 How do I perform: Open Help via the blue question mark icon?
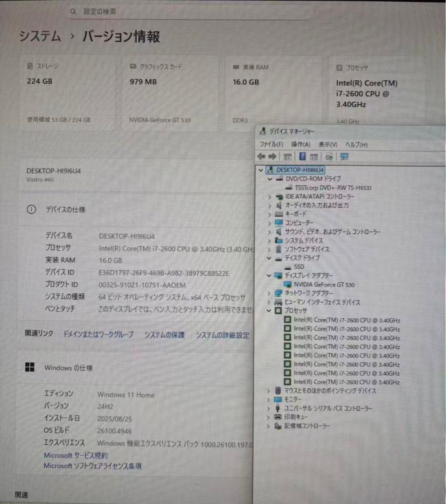pyautogui.click(x=302, y=156)
